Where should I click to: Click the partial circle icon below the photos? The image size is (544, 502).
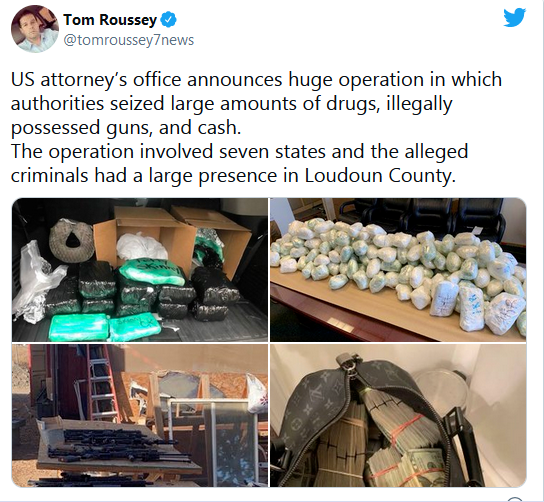point(515,500)
